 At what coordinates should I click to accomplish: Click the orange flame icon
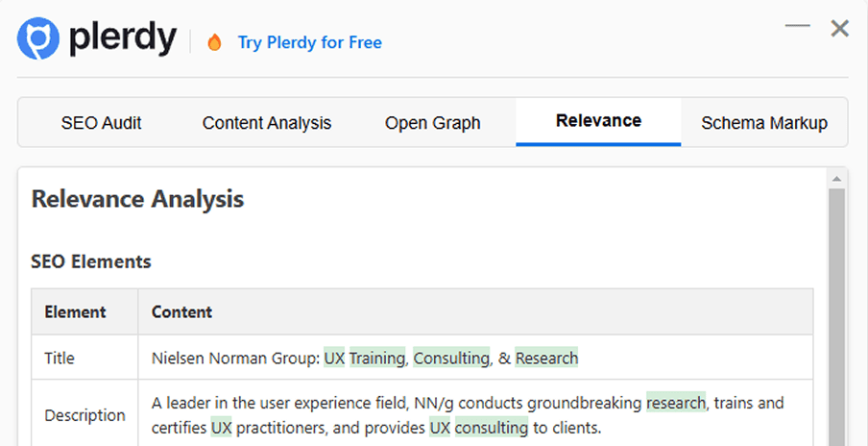[214, 42]
